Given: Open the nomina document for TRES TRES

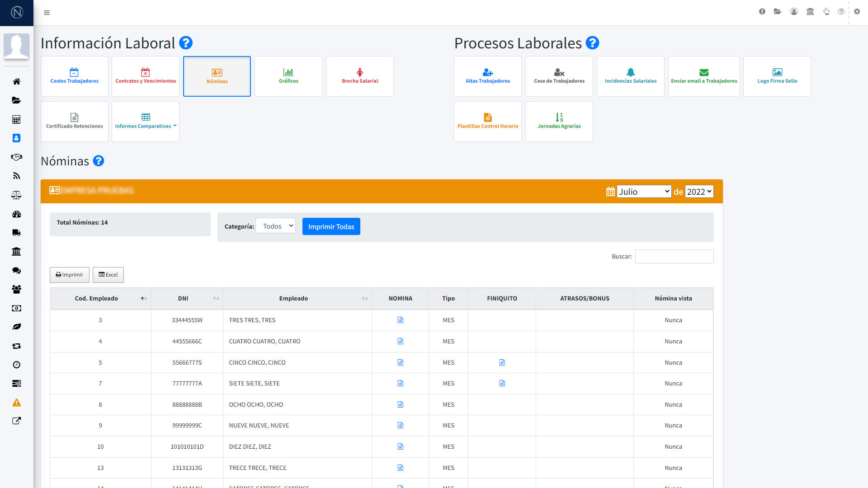Looking at the screenshot, I should pos(400,320).
